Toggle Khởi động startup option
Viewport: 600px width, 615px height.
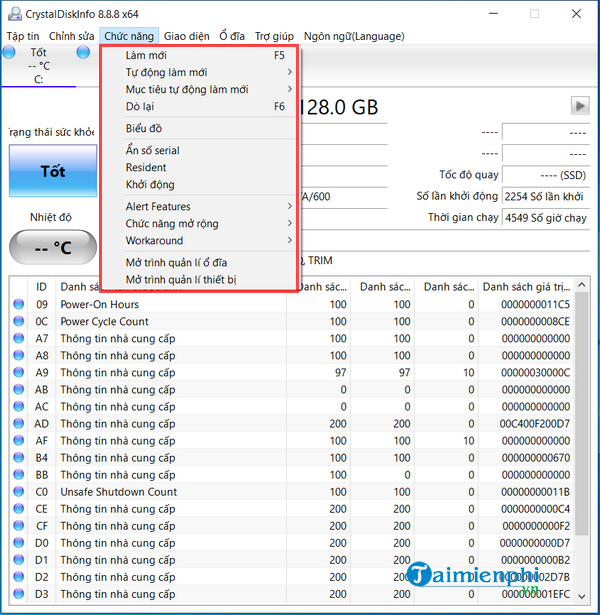[x=150, y=184]
